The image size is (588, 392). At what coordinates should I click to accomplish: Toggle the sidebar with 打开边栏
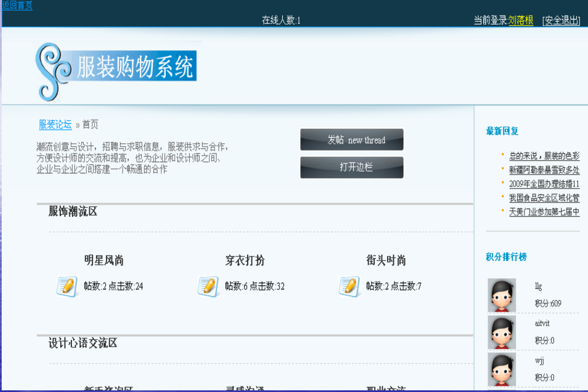click(x=352, y=167)
